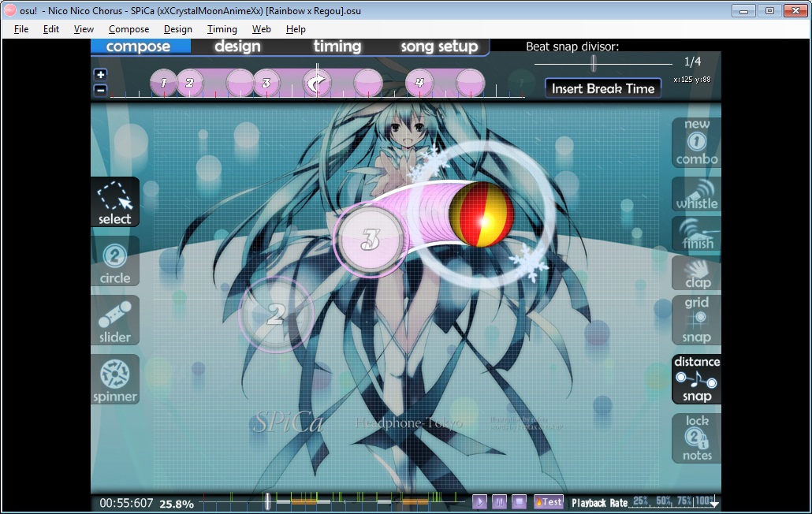Toggle new combo for the object
Screen dimensions: 812x514
(x=697, y=143)
